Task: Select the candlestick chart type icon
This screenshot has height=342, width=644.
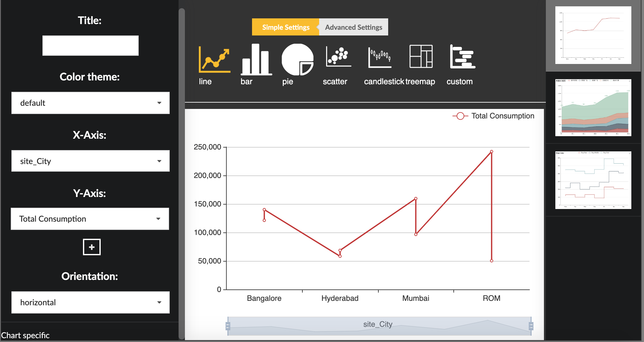Action: [379, 59]
